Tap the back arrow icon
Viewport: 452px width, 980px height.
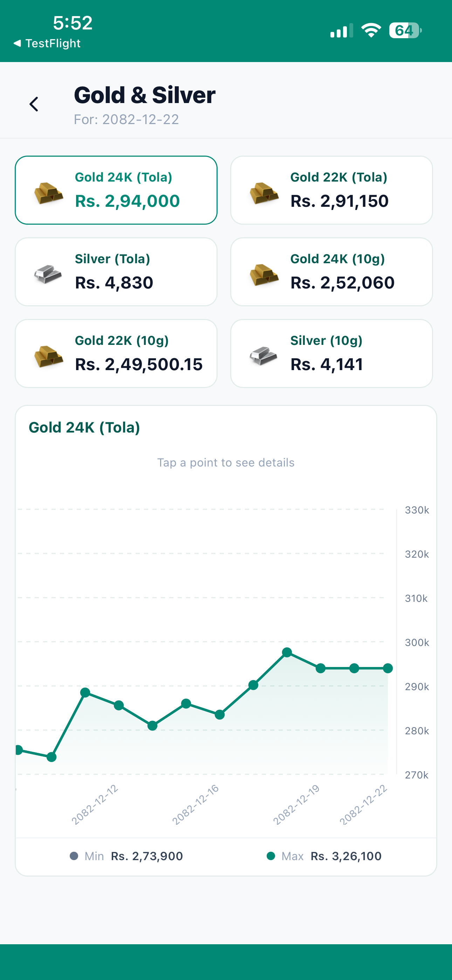point(34,104)
